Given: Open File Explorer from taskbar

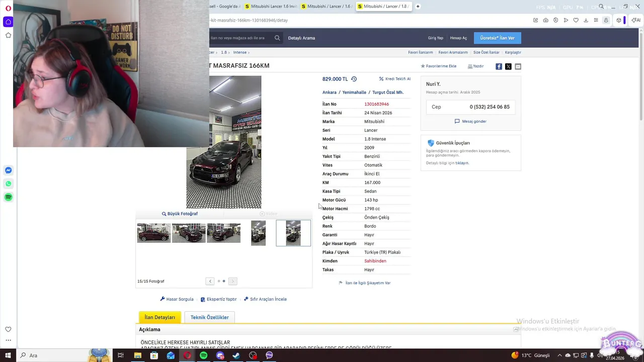Looking at the screenshot, I should click(x=137, y=355).
